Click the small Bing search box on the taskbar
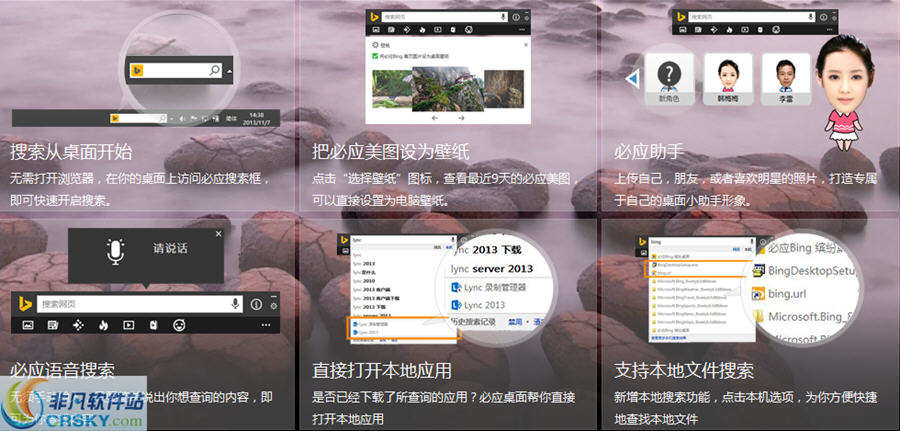Screen dimensions: 900x431 tap(138, 119)
